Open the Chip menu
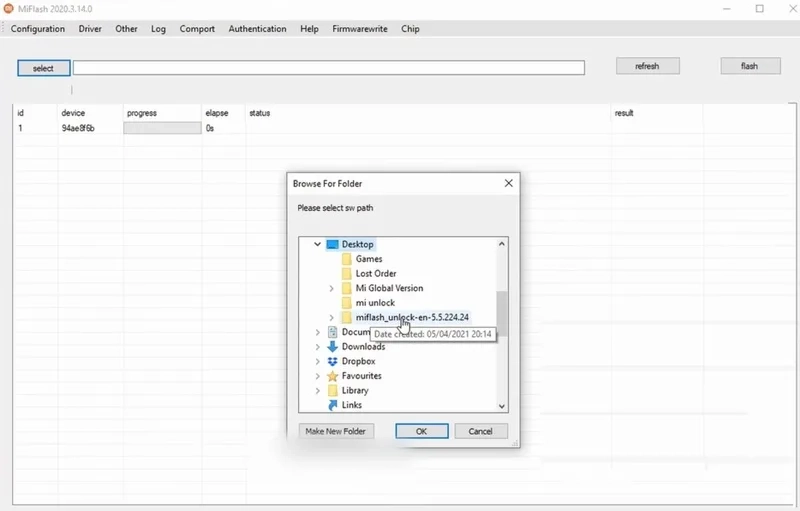Viewport: 800px width, 511px height. (x=410, y=29)
